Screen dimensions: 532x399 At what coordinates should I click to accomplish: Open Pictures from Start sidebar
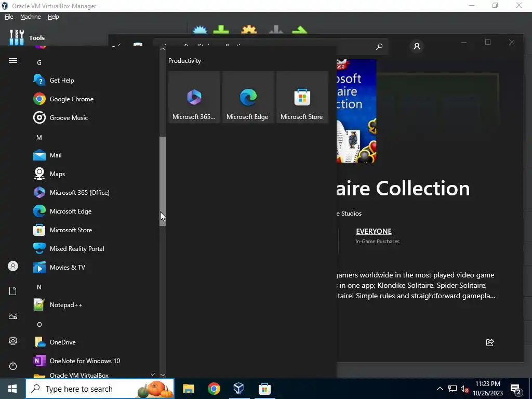pos(13,316)
